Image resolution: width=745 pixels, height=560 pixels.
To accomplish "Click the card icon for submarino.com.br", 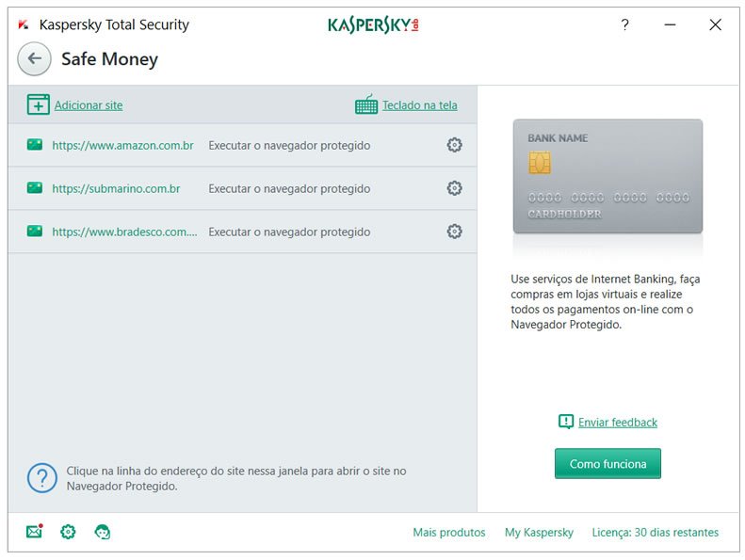I will (x=35, y=187).
